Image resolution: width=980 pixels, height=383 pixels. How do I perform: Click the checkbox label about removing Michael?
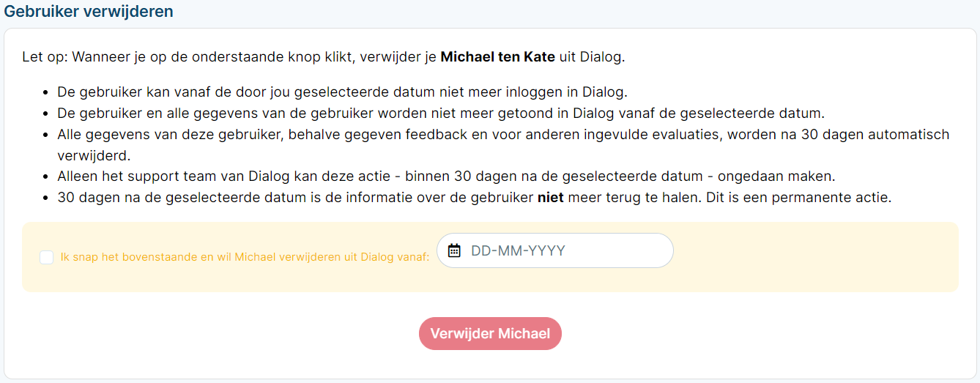click(245, 258)
